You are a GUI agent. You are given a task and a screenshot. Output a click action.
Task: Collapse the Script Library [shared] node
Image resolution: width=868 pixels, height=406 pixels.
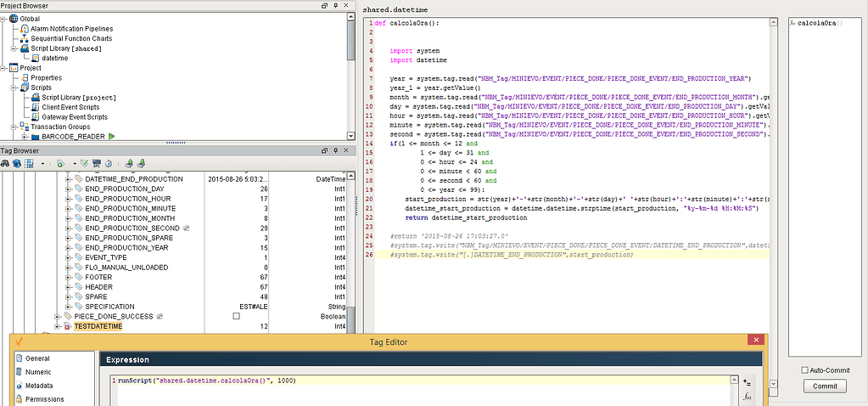point(14,48)
